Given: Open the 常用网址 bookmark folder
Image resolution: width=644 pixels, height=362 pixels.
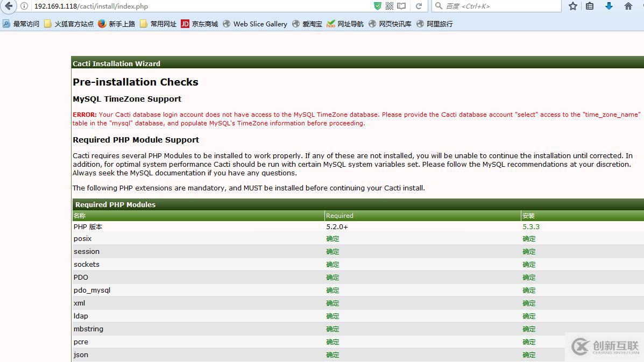Looking at the screenshot, I should 158,24.
